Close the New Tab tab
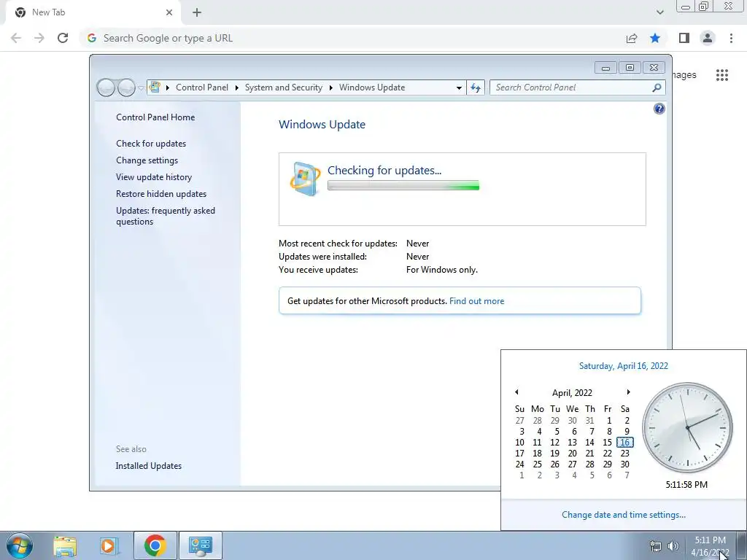 click(x=169, y=12)
